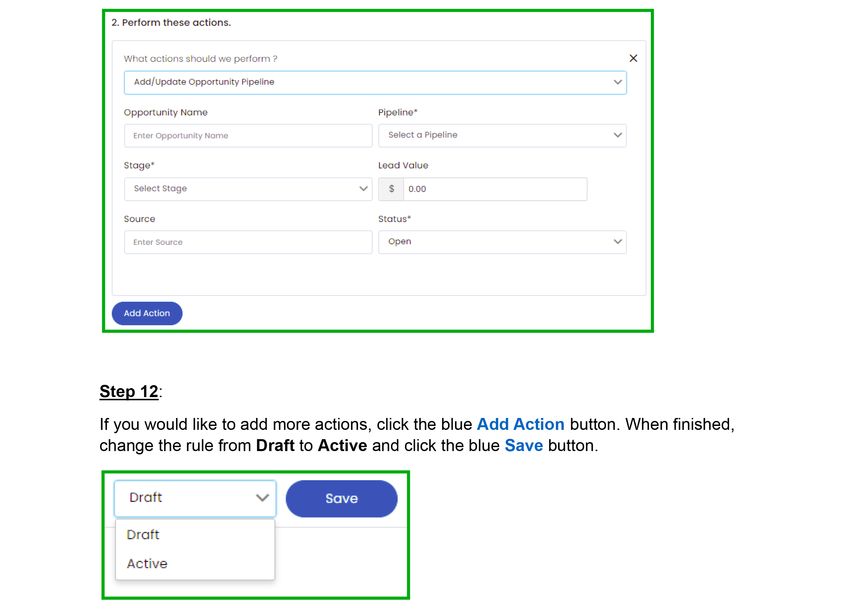The width and height of the screenshot is (845, 616).
Task: Click the Enter Source text field
Action: 248,242
